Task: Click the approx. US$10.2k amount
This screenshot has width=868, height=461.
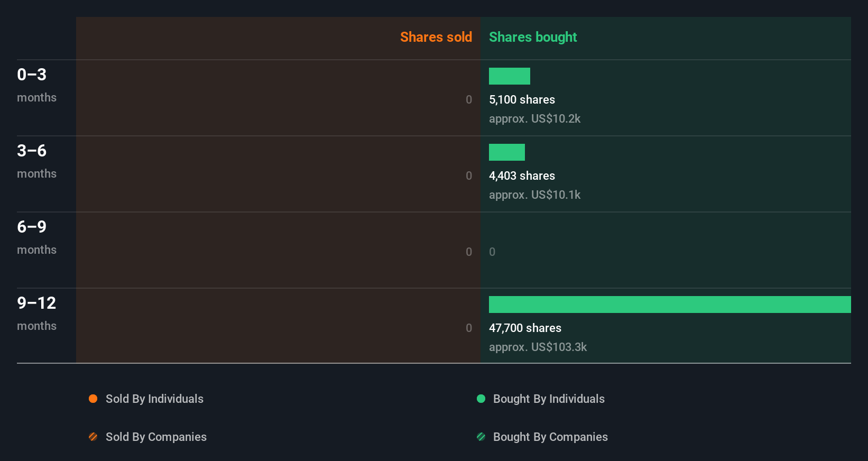Action: [534, 118]
